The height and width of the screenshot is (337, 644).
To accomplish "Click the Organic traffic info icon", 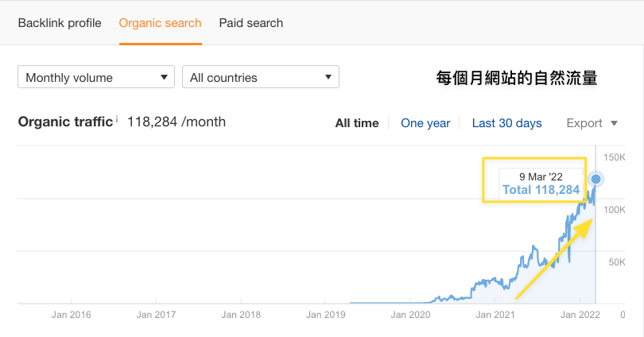I will pyautogui.click(x=117, y=119).
